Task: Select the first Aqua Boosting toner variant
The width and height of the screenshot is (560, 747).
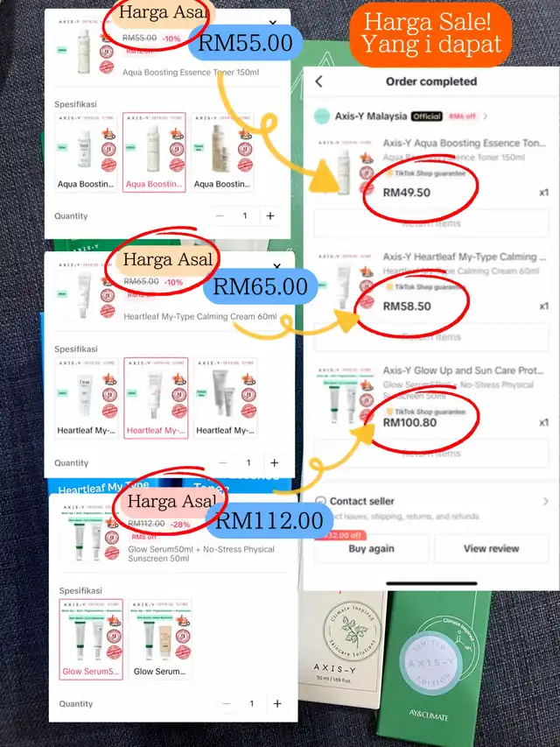Action: click(87, 152)
